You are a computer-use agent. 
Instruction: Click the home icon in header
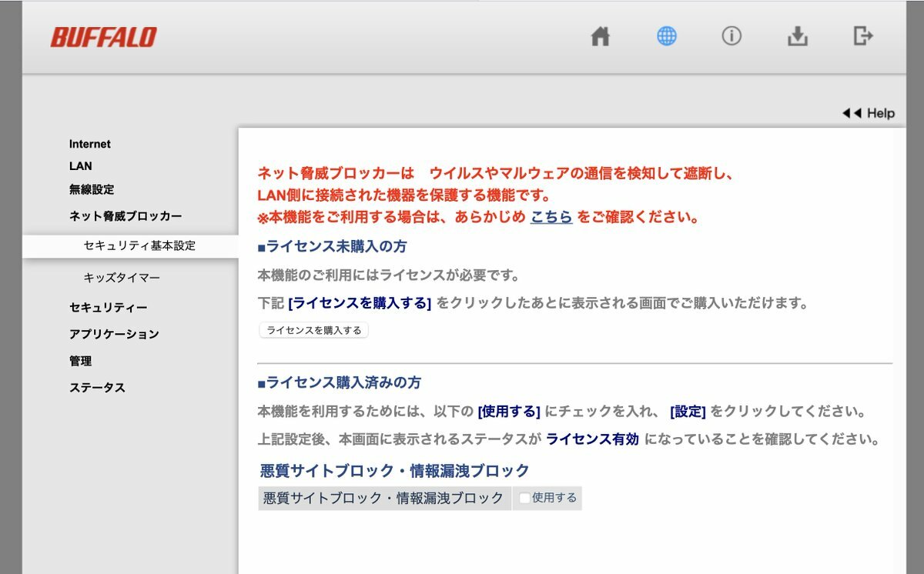coord(601,36)
